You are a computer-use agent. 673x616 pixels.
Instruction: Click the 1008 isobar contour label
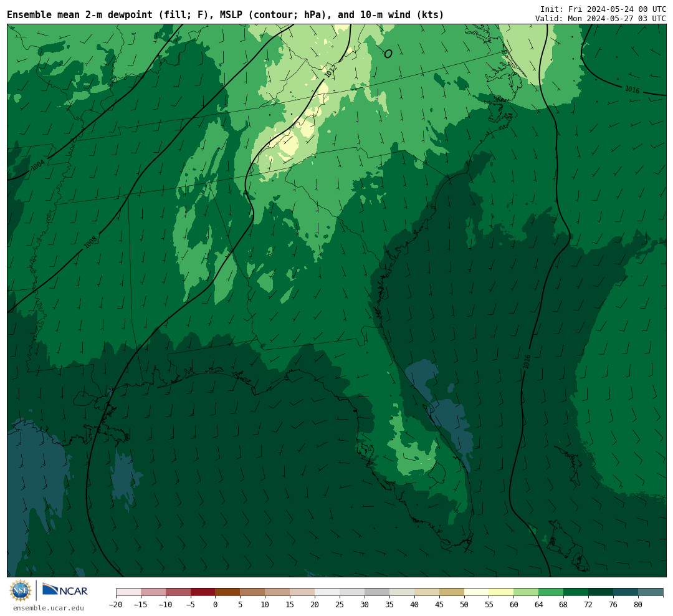coord(90,242)
